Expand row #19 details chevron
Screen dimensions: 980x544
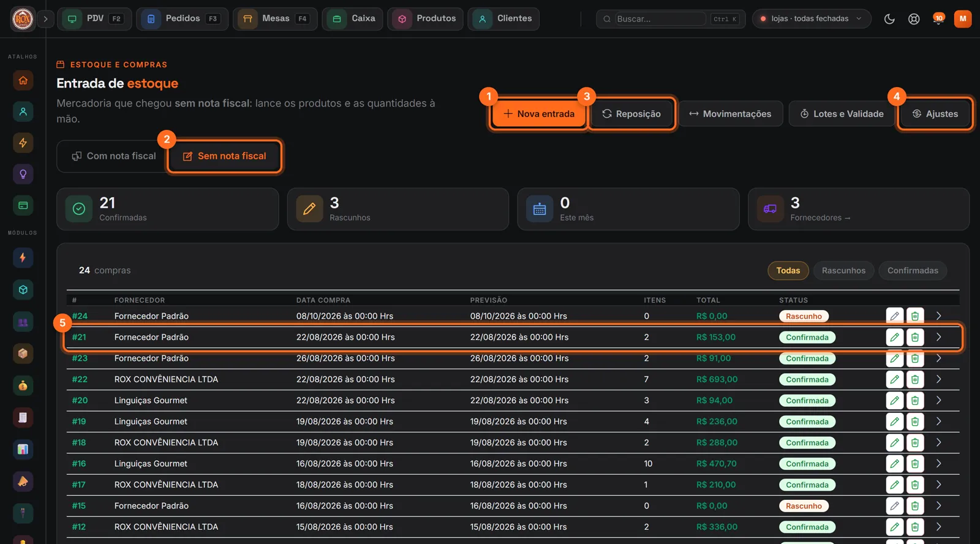pos(938,421)
